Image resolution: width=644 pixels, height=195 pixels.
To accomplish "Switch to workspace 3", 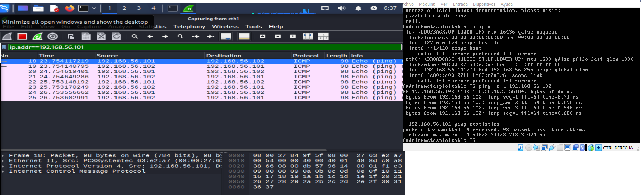I will [139, 8].
